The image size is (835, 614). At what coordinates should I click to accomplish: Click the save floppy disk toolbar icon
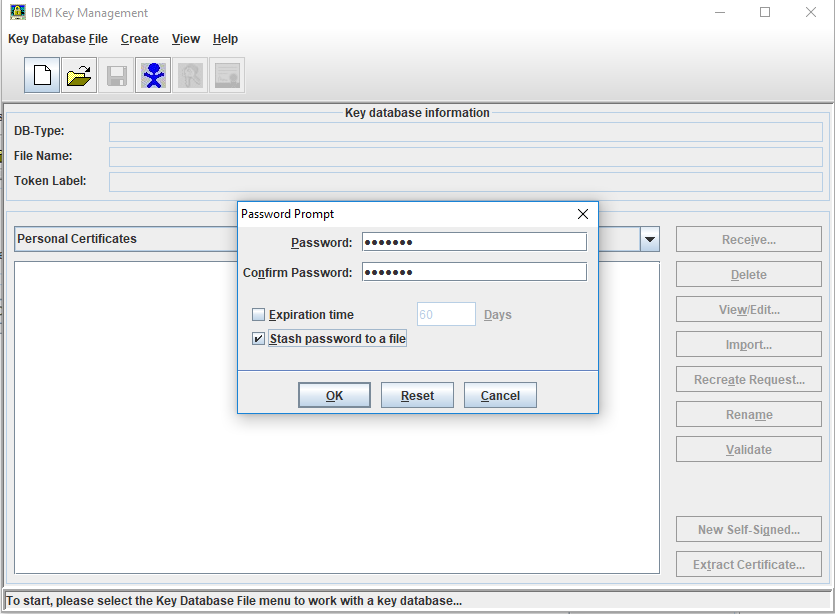pyautogui.click(x=116, y=76)
